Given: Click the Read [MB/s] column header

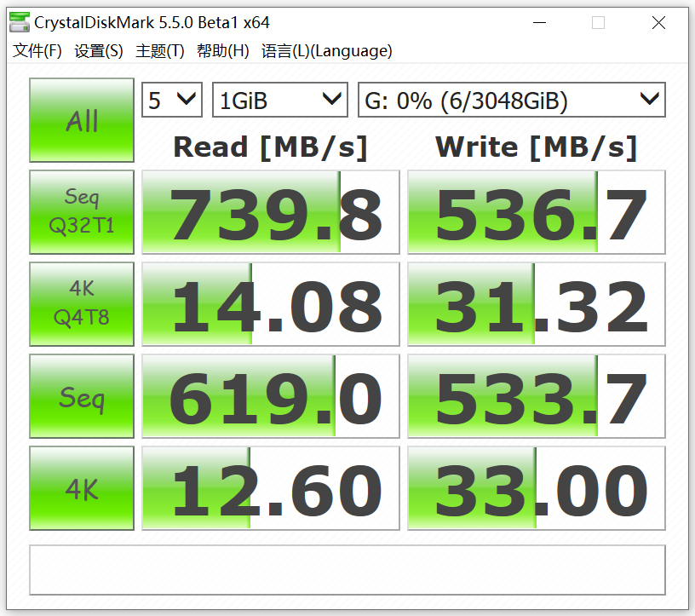Looking at the screenshot, I should [x=270, y=147].
